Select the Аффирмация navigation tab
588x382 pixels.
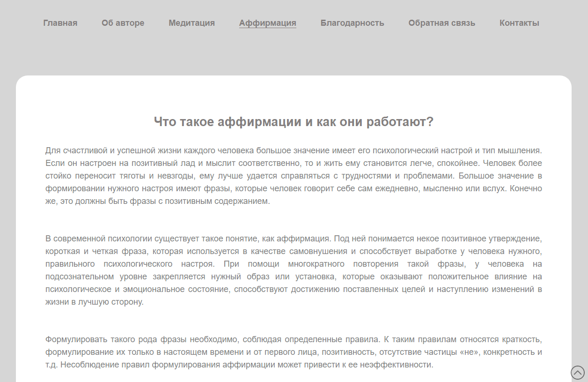pyautogui.click(x=267, y=23)
